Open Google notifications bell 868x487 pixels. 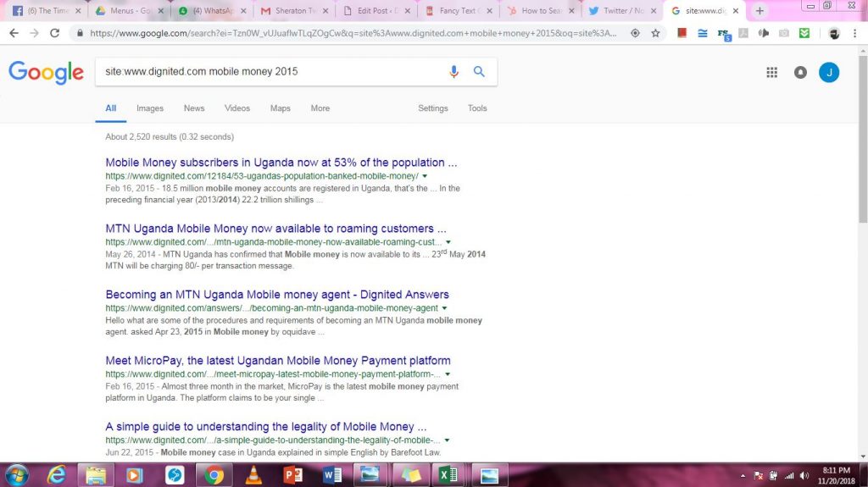800,72
